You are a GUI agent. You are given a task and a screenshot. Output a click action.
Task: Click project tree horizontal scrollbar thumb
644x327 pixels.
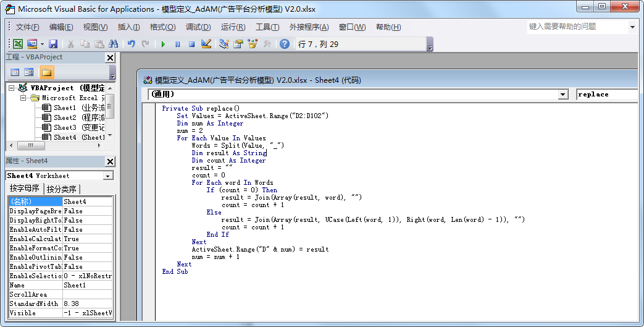[x=30, y=145]
